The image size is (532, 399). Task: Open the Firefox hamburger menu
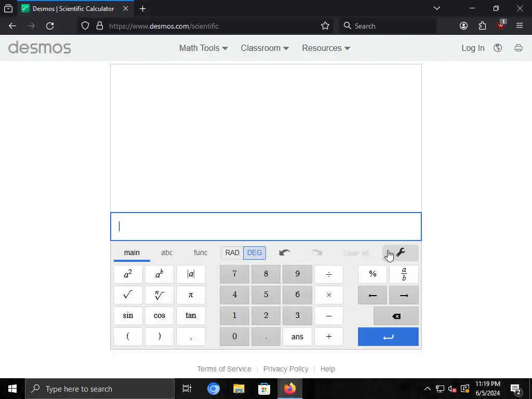point(520,26)
